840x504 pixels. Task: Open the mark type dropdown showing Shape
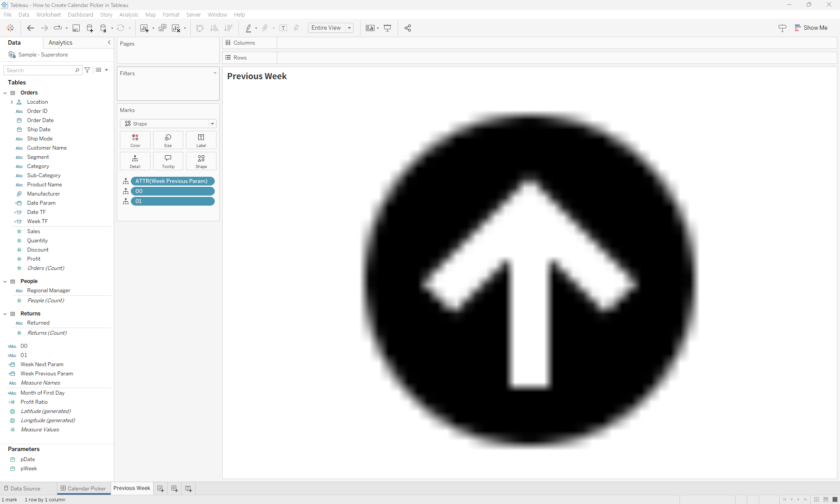coord(212,124)
